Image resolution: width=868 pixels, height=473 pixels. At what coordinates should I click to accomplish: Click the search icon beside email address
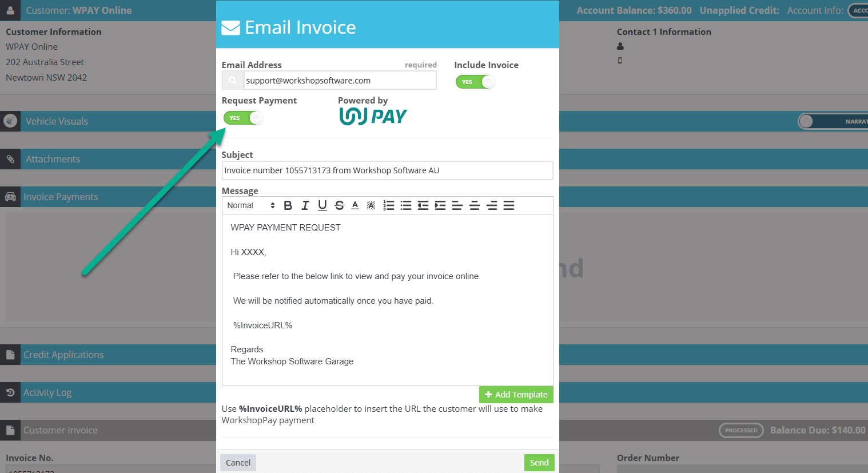pos(233,81)
